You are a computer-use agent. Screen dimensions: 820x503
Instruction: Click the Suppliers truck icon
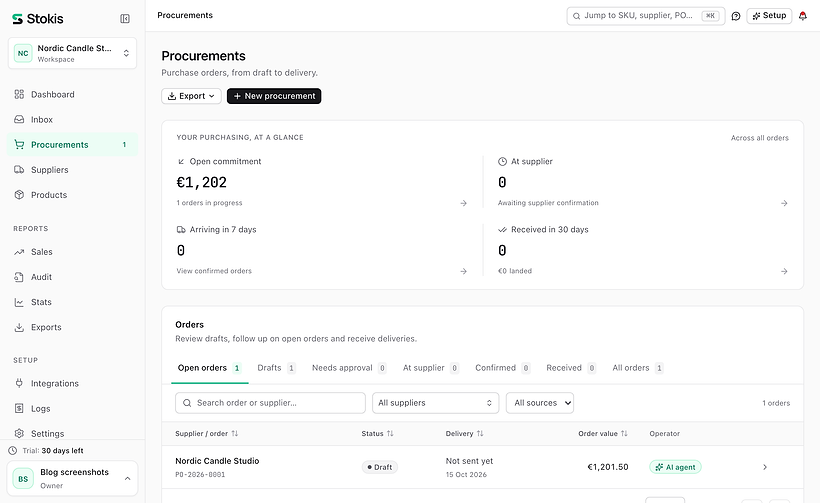[19, 170]
